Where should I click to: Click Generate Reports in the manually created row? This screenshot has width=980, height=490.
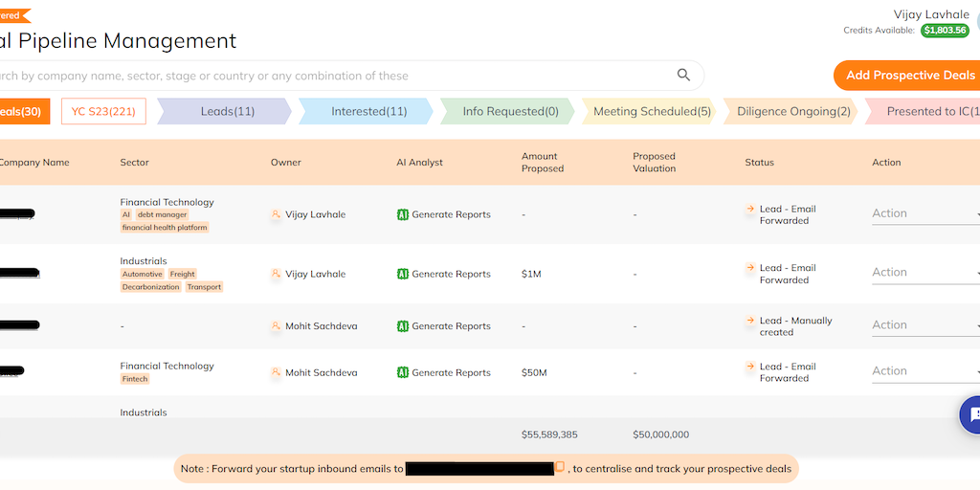click(451, 326)
